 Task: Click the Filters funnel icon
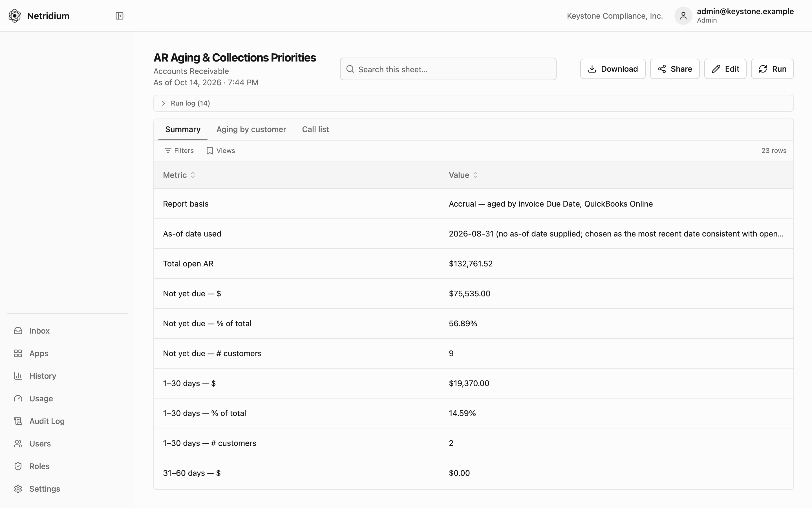168,151
